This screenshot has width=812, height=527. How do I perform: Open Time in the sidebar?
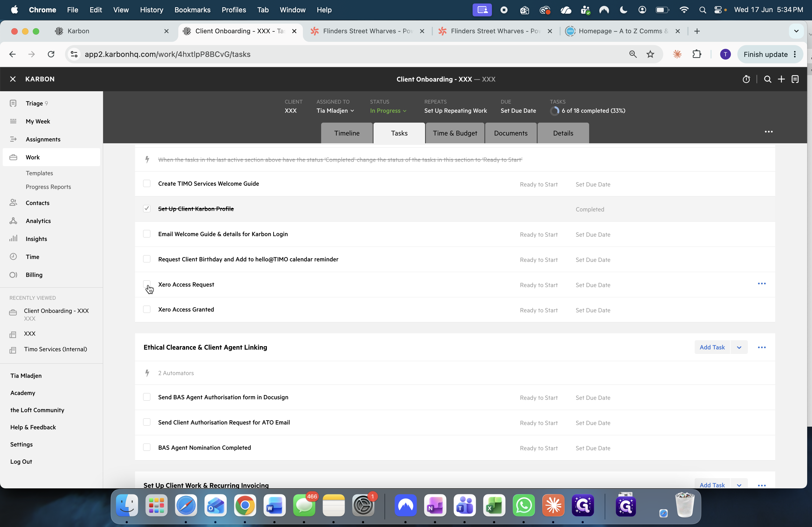(x=51, y=257)
